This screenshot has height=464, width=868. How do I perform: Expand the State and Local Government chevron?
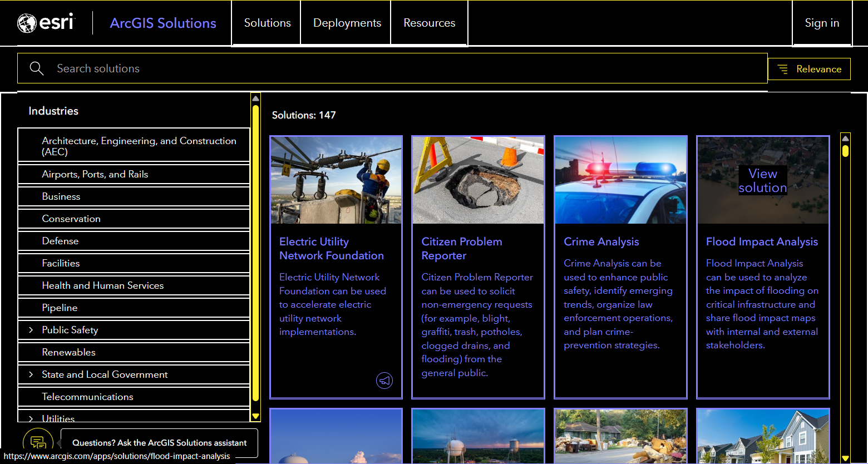pos(31,374)
